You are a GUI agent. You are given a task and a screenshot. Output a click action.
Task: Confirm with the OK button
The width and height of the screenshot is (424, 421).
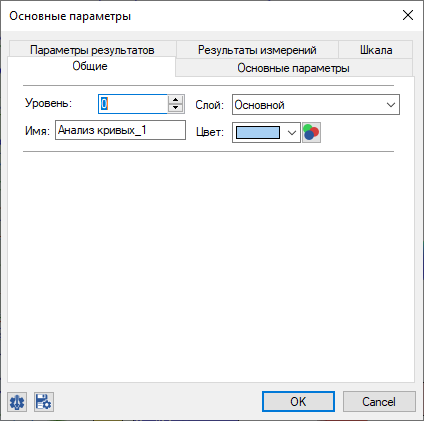(x=298, y=401)
